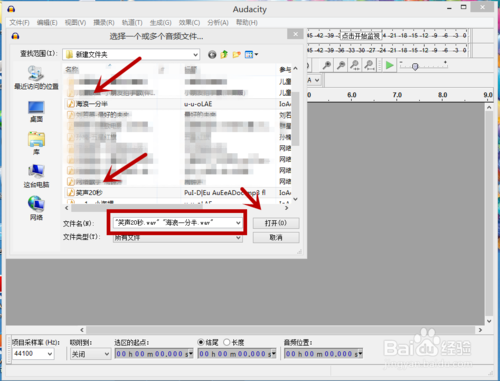Image resolution: width=500 pixels, height=381 pixels.
Task: Click 7.0 mark on timeline ruler
Action: tap(397, 95)
